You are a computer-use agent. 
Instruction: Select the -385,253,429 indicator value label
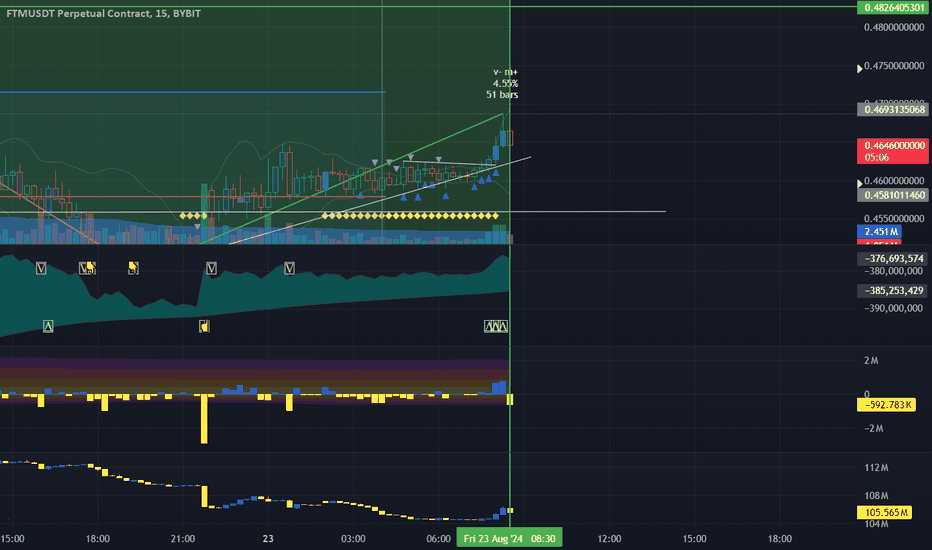tap(892, 291)
